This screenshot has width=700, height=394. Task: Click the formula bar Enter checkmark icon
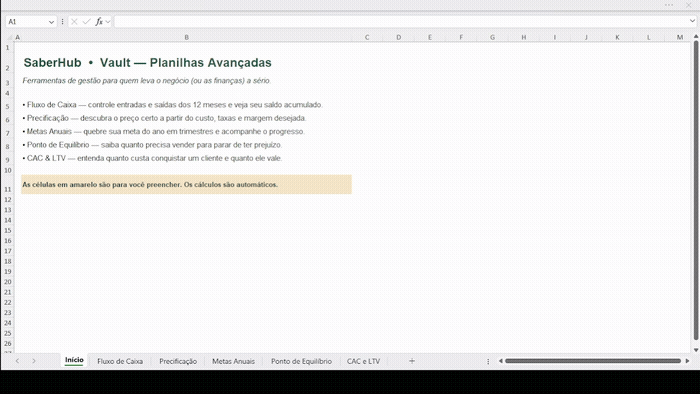pyautogui.click(x=87, y=21)
